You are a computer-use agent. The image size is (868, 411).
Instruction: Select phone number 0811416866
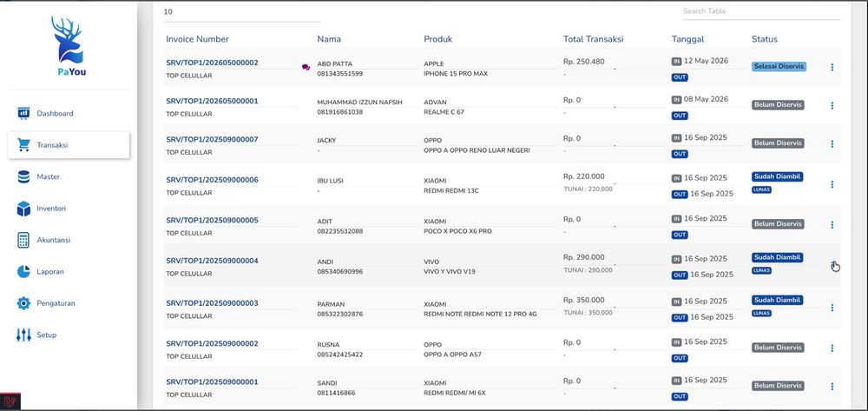tap(337, 393)
